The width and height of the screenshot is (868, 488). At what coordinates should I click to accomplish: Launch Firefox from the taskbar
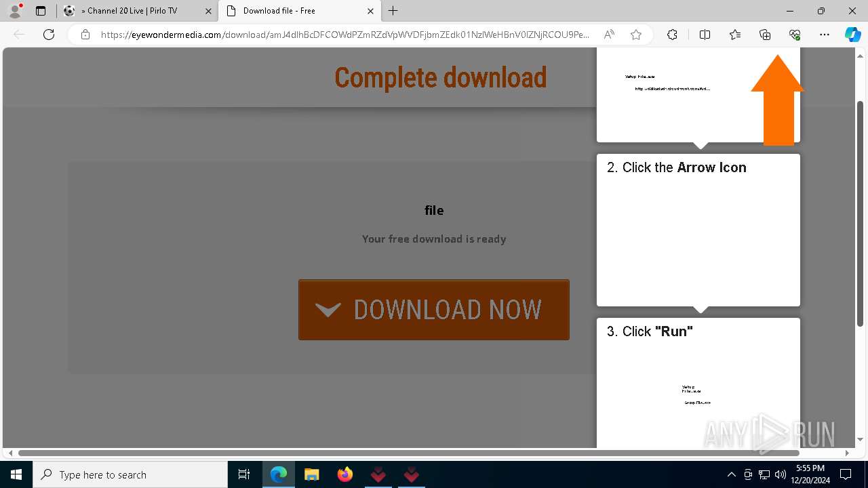344,474
